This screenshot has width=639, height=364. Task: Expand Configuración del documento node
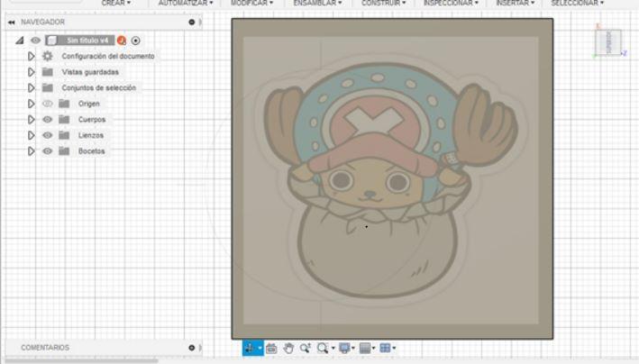31,56
